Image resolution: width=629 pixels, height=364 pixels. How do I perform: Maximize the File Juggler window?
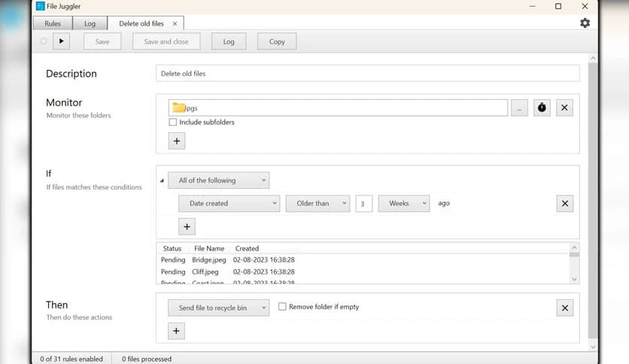point(558,6)
